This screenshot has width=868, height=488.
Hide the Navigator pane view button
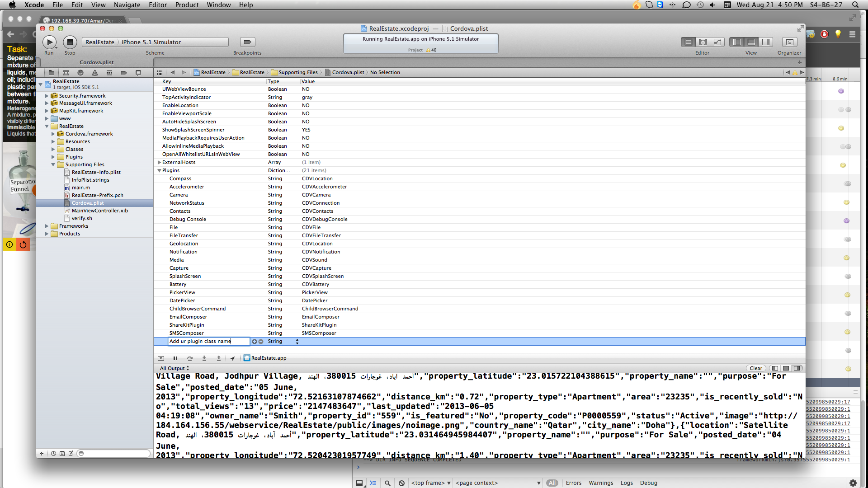737,42
